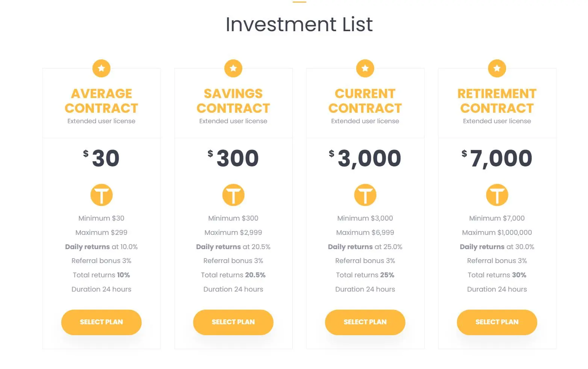Click star icon above Retirement Contract

coord(497,68)
